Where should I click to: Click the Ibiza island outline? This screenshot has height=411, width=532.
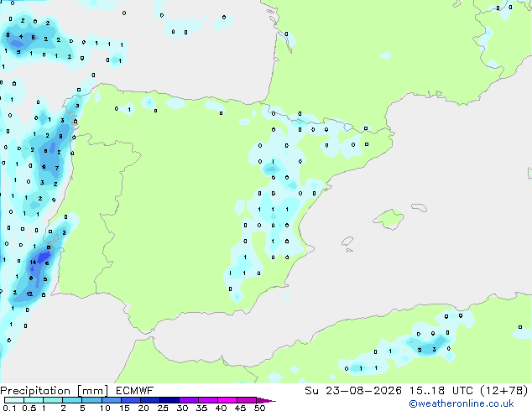(347, 242)
